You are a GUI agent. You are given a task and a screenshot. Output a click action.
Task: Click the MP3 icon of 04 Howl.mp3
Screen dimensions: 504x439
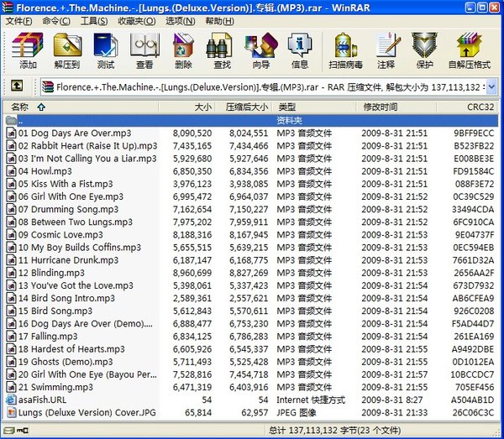tap(11, 171)
